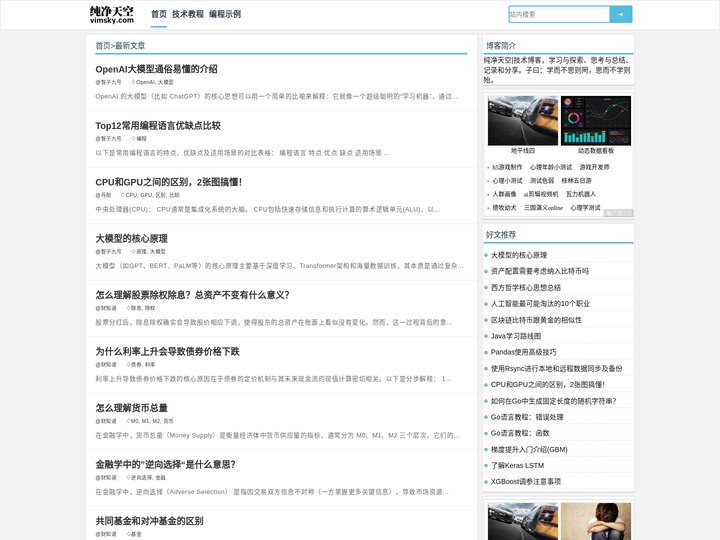Click author @丹阳 under CPU article
720x540 pixels.
pyautogui.click(x=103, y=195)
